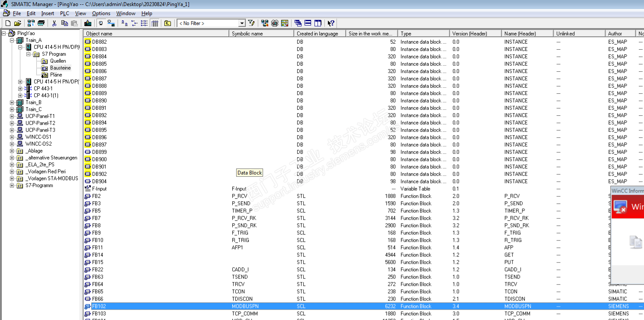Sort by the Object name column header

[156, 33]
